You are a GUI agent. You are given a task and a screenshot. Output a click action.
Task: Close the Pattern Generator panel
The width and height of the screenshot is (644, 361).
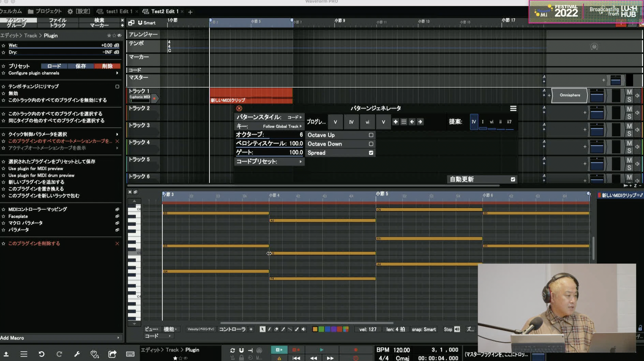(239, 108)
